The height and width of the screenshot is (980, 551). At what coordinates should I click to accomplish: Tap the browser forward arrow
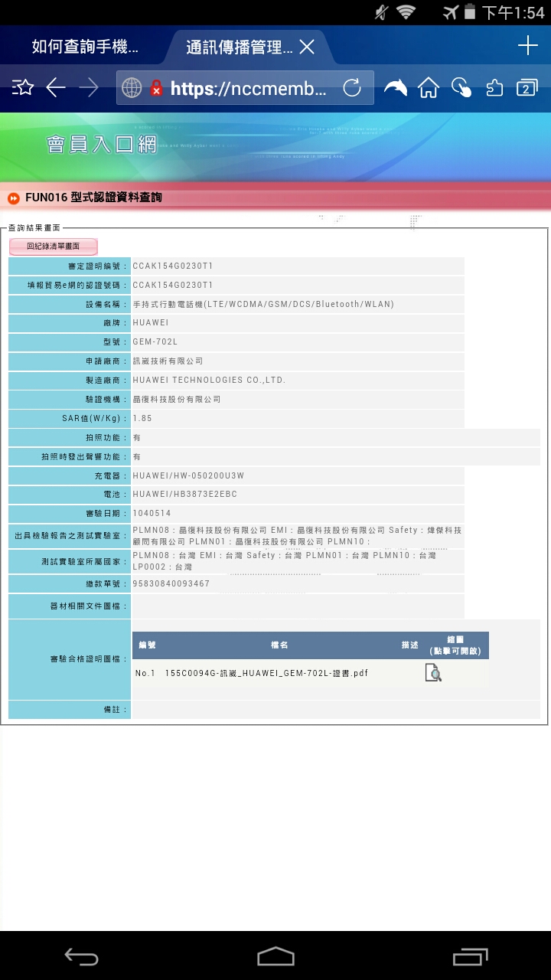coord(89,88)
